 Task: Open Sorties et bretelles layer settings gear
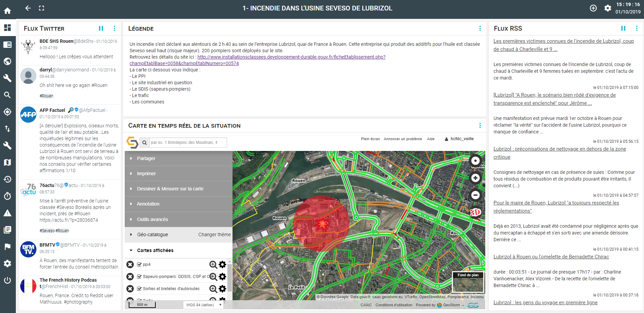[x=222, y=289]
